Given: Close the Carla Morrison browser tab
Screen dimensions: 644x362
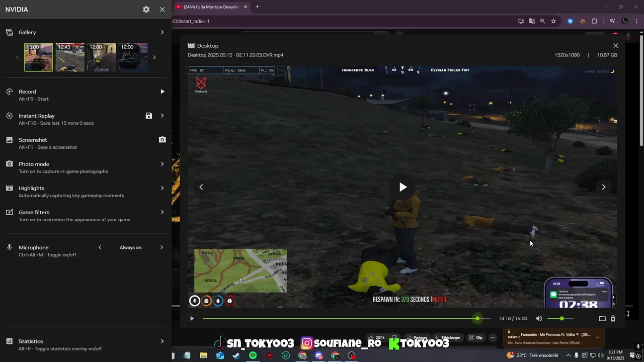Looking at the screenshot, I should pyautogui.click(x=245, y=7).
